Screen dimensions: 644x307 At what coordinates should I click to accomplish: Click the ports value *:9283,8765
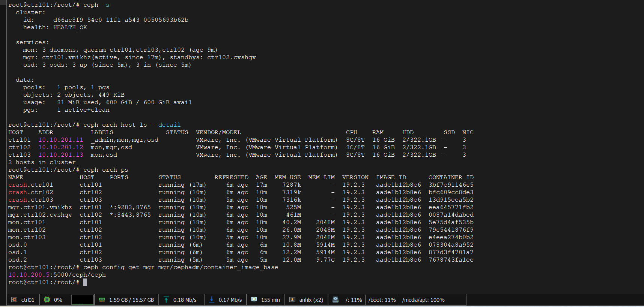coord(130,207)
